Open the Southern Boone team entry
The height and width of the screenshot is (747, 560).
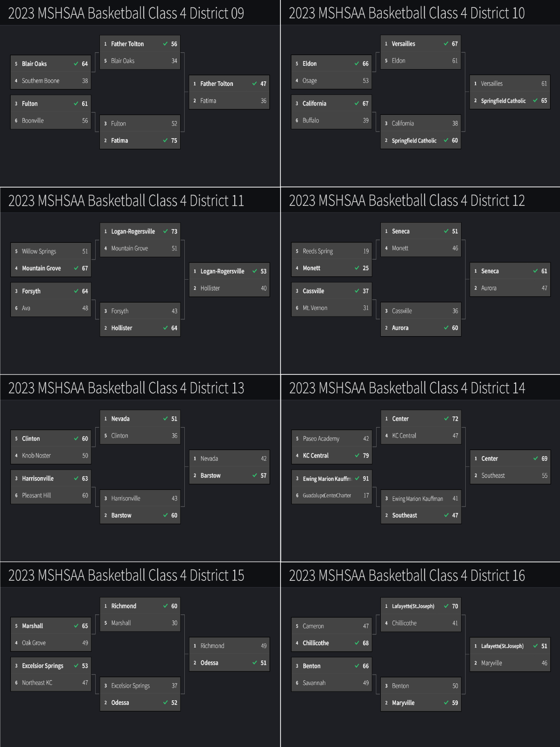click(41, 81)
